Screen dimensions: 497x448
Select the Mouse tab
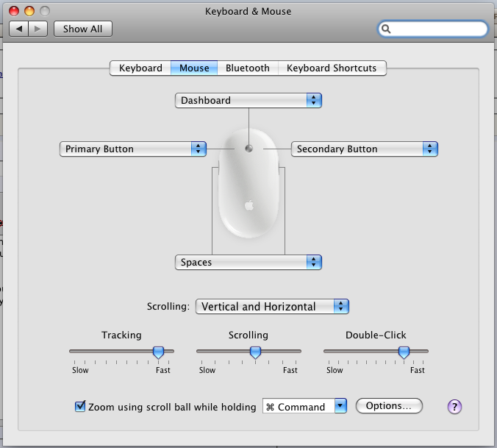[194, 68]
